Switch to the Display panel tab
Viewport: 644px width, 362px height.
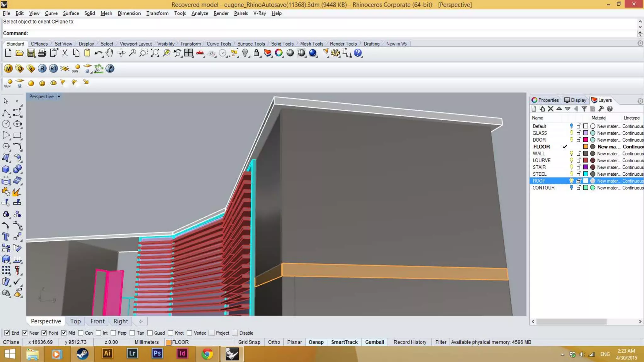click(x=575, y=100)
